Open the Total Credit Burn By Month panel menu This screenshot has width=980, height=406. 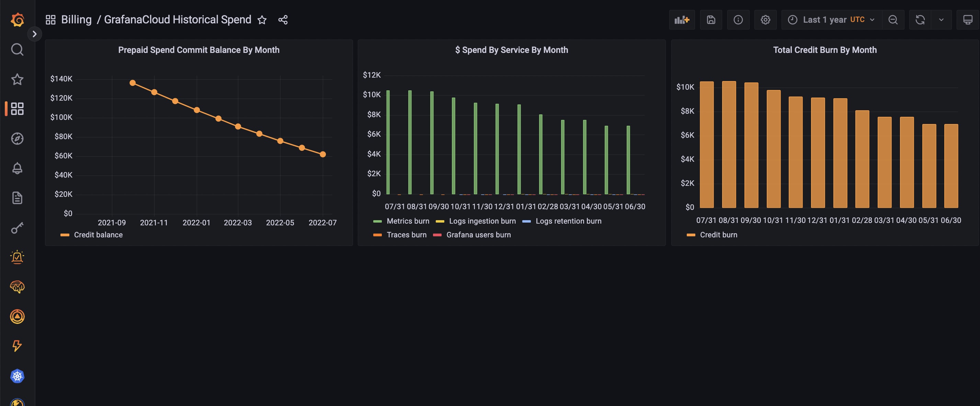click(824, 50)
